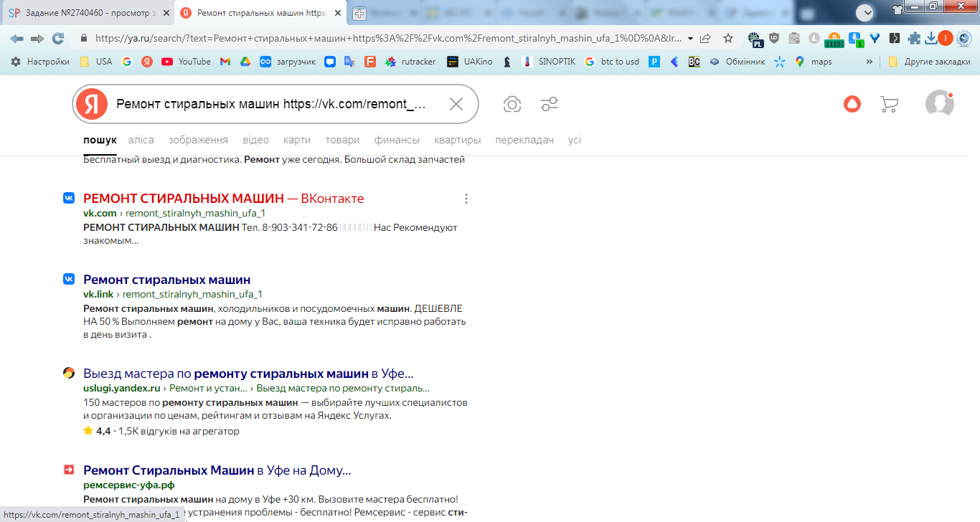This screenshot has height=522, width=980.
Task: Open Выезд мастера по ремонту result
Action: [248, 374]
